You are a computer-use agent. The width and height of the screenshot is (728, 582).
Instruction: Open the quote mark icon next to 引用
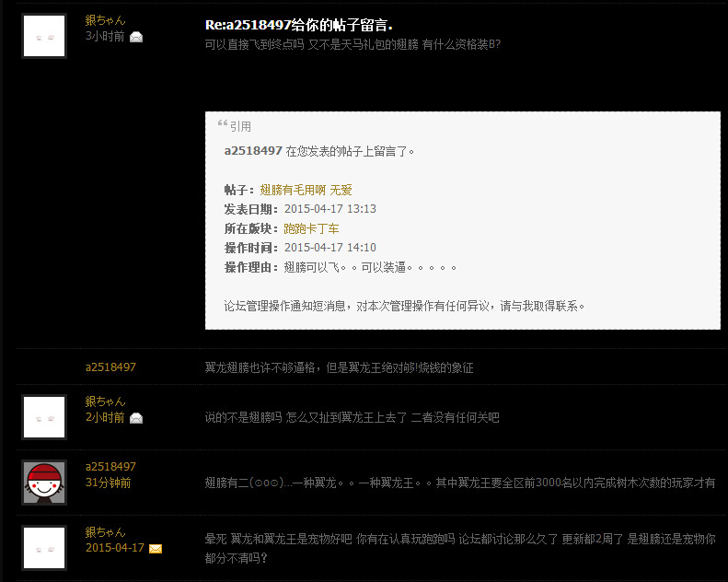(223, 123)
